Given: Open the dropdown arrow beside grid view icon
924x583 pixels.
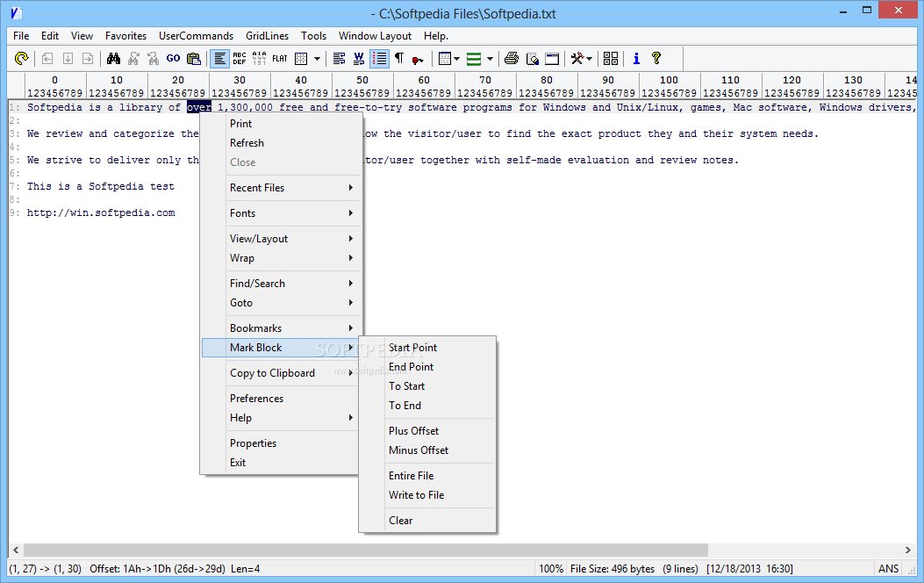Looking at the screenshot, I should 317,58.
